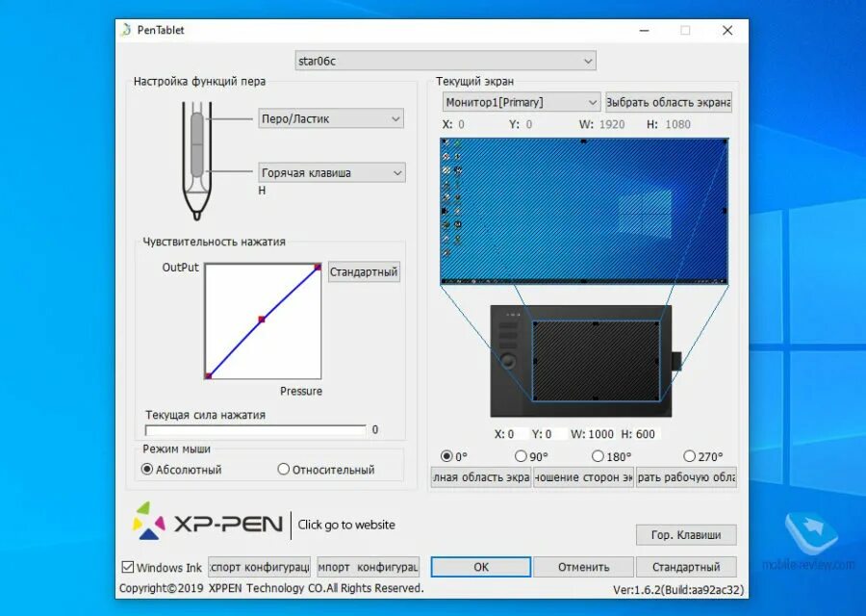Open the Монитор1[Primary] monitor dropdown
Viewport: 866px width, 616px height.
[x=522, y=102]
